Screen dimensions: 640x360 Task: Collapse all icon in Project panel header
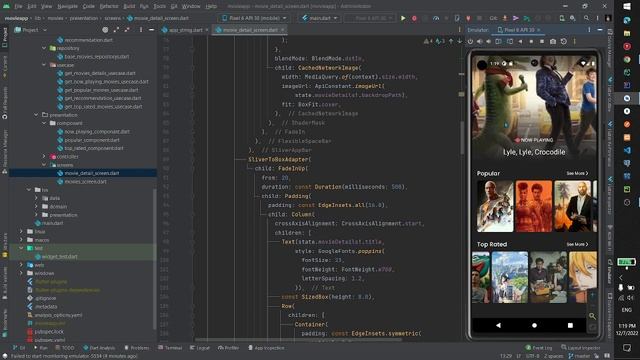127,30
